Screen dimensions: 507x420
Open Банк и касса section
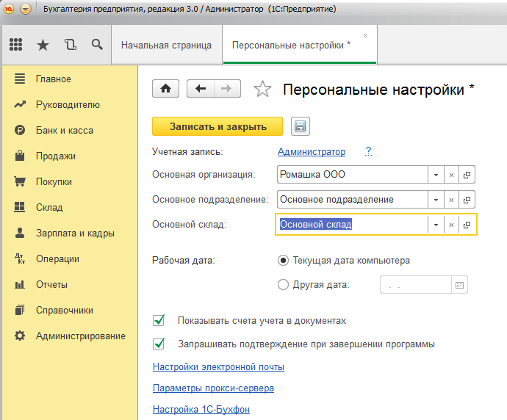click(65, 130)
